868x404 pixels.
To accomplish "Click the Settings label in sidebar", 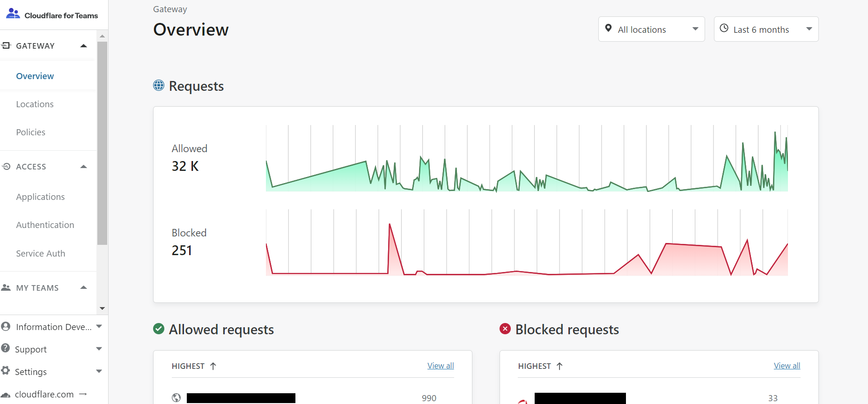I will 30,372.
